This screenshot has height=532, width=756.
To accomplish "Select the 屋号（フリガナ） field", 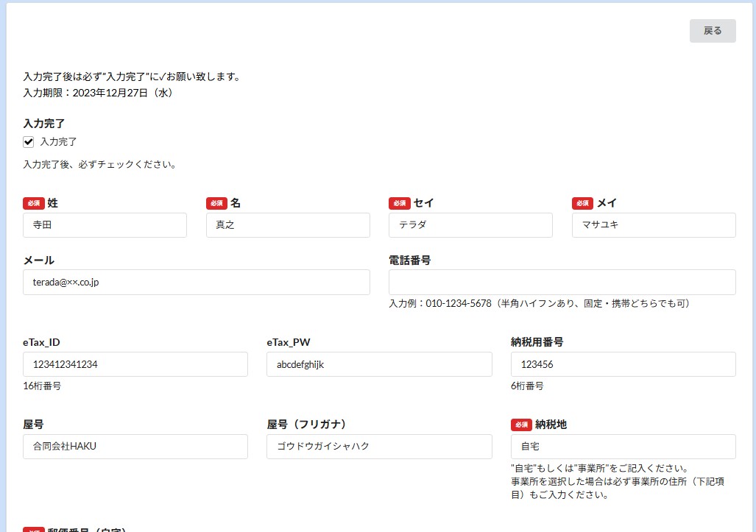I will [x=378, y=446].
